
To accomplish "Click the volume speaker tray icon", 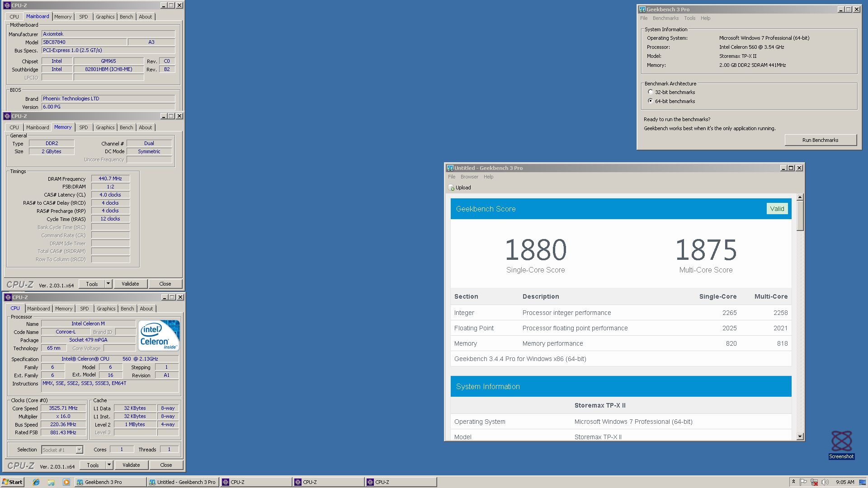I will [x=825, y=482].
